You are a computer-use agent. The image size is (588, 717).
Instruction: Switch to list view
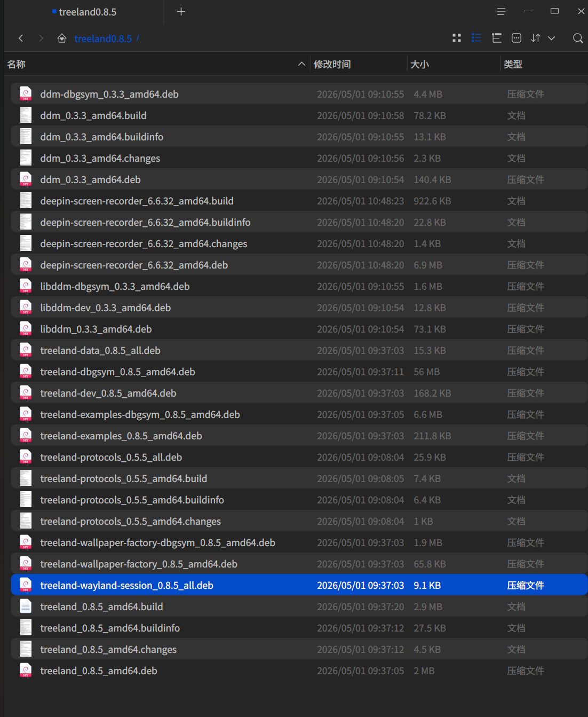click(x=476, y=38)
